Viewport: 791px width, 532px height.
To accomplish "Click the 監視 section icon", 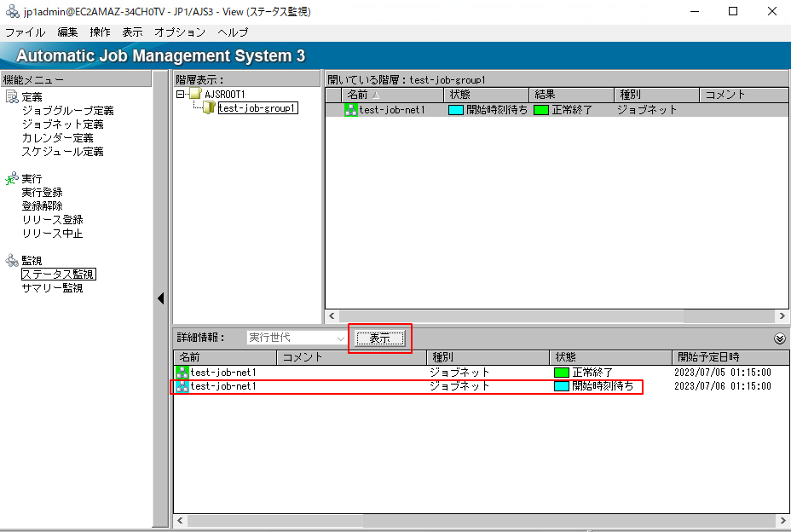I will [12, 260].
